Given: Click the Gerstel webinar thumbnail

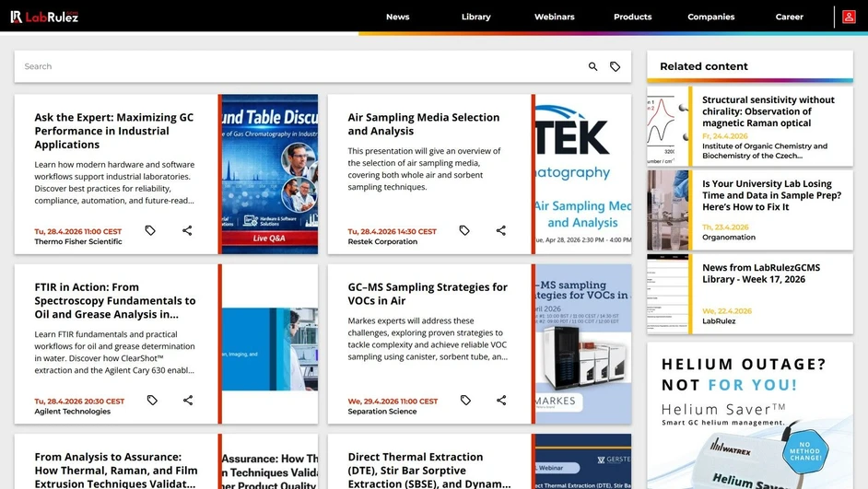Looking at the screenshot, I should pyautogui.click(x=583, y=461).
